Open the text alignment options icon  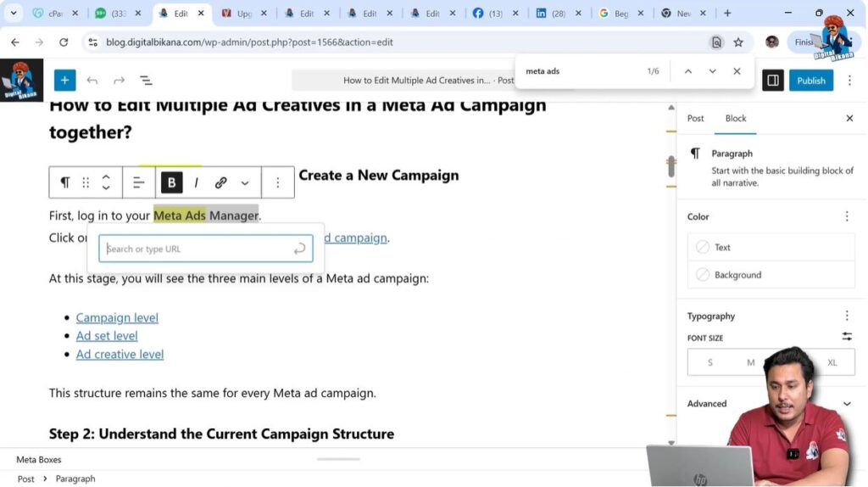(139, 182)
